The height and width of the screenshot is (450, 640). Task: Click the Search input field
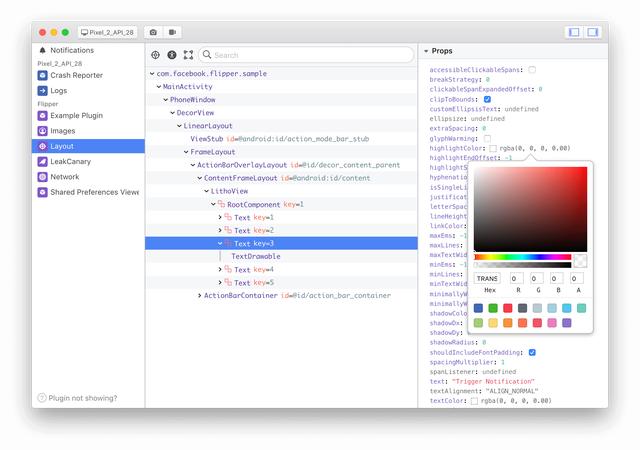pos(306,55)
